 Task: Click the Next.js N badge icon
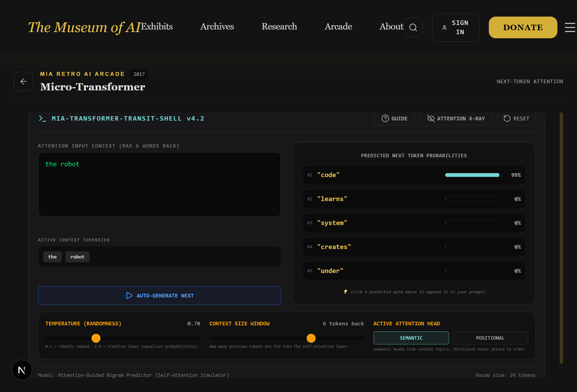pyautogui.click(x=22, y=370)
